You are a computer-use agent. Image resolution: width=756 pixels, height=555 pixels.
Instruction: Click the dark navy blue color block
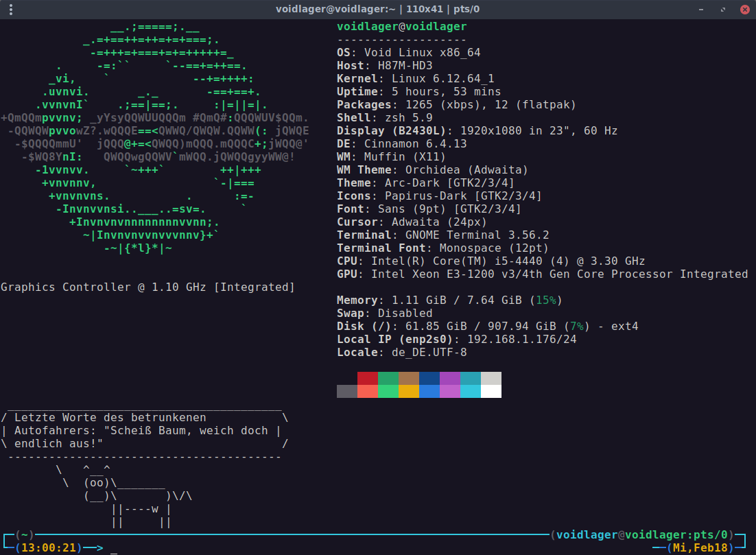(429, 379)
